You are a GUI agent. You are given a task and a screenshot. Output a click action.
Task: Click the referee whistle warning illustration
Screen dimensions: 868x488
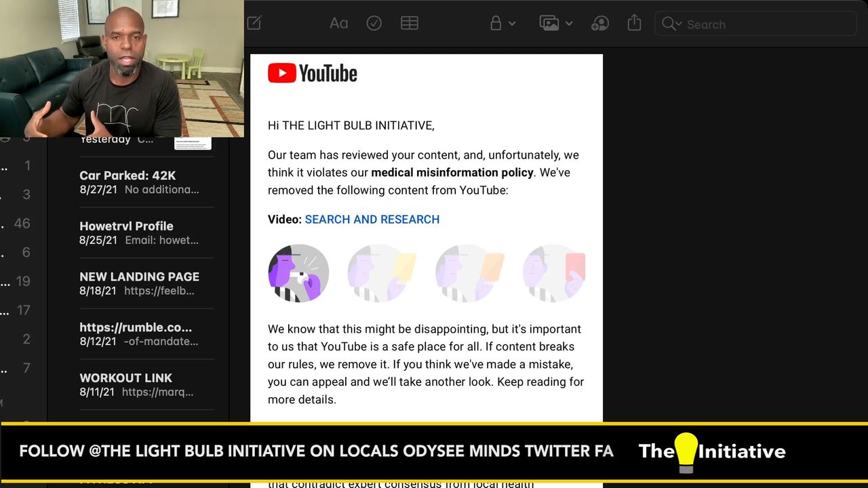click(298, 273)
